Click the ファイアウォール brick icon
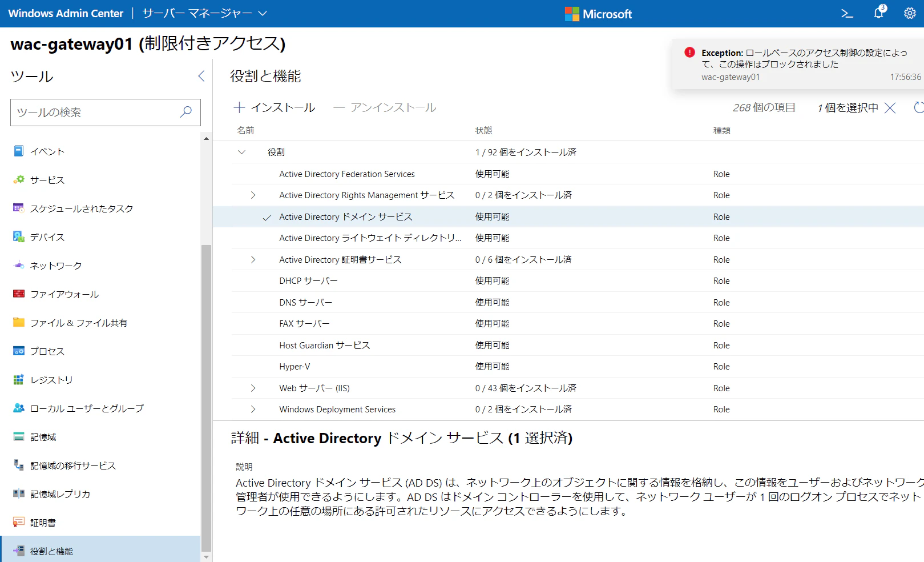 (x=19, y=294)
